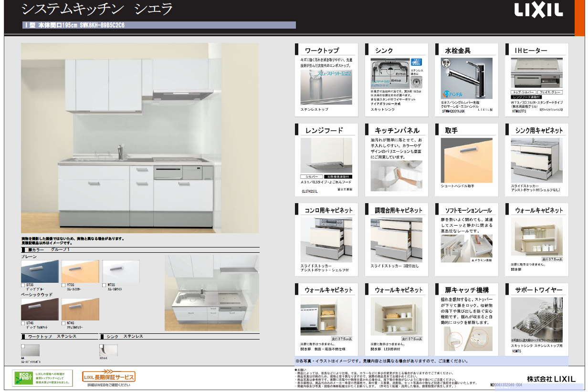View the シンク用キャビネット drawer photo
The height and width of the screenshot is (392, 588).
[x=536, y=161]
